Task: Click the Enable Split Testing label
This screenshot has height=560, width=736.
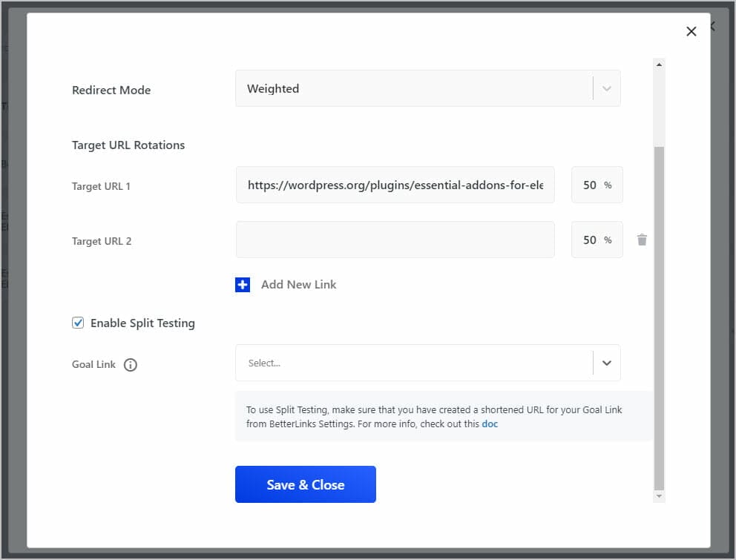Action: pyautogui.click(x=142, y=323)
